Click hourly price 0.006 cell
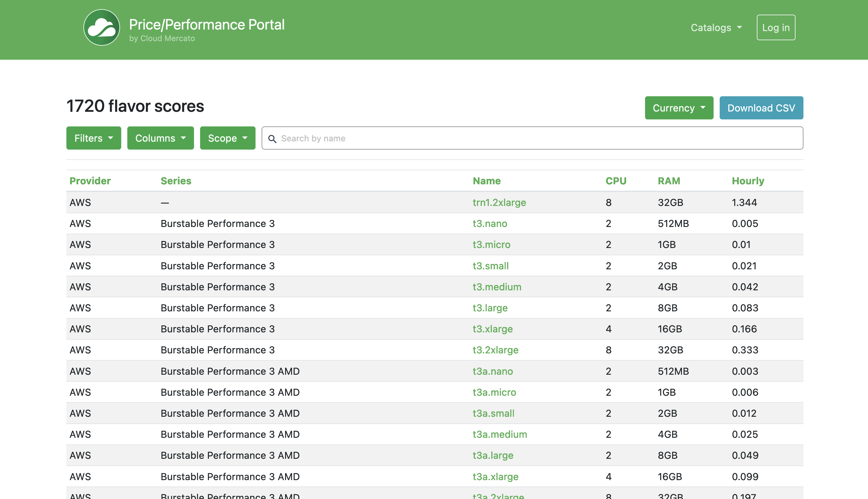 tap(745, 392)
